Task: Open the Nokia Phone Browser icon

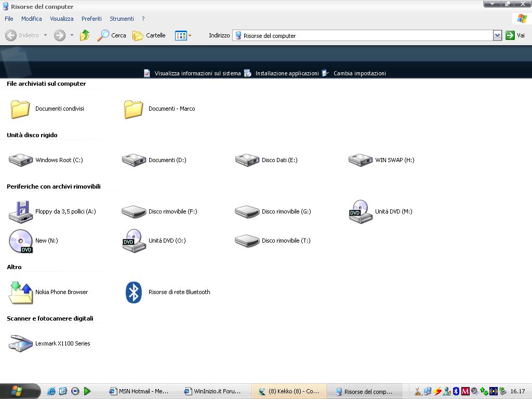Action: [x=21, y=292]
